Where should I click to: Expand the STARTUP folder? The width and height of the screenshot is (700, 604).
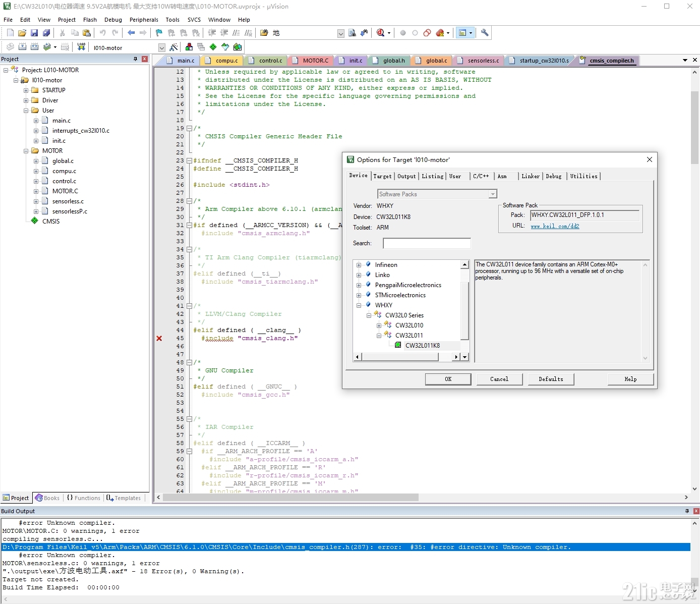[26, 90]
